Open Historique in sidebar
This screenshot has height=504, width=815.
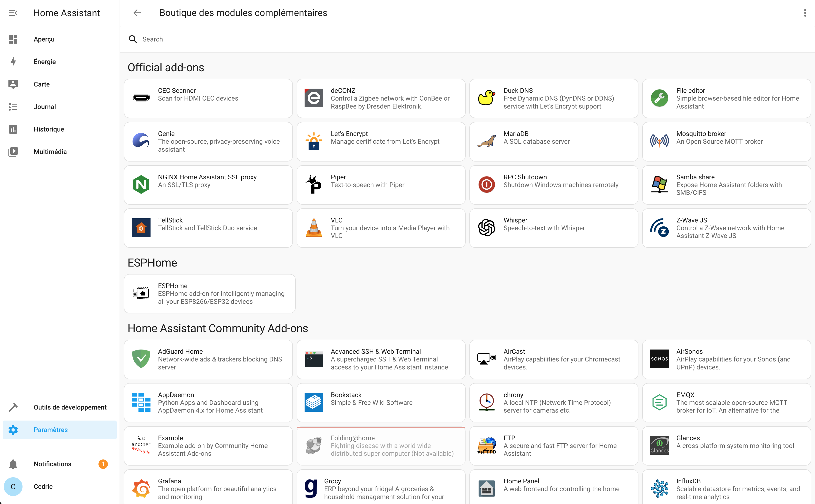60,129
